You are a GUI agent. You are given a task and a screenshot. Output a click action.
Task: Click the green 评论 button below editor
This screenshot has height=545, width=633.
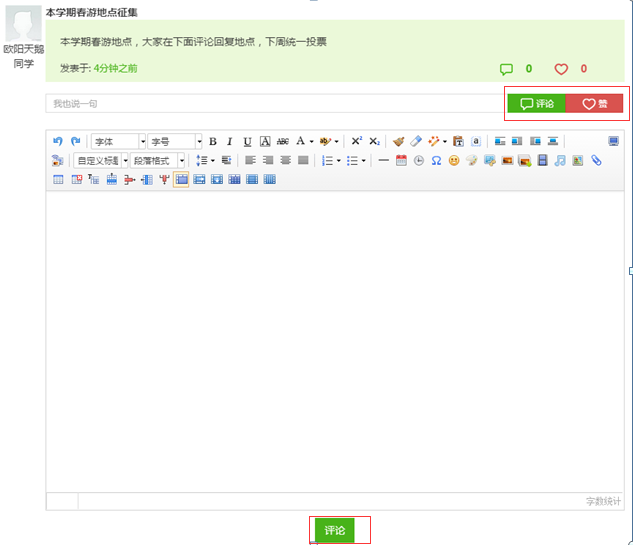(334, 531)
